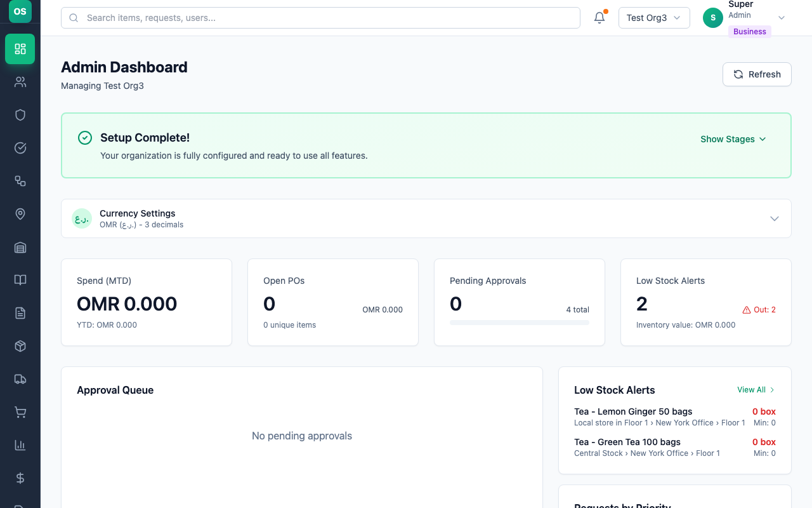Click the shield icon in sidebar
The height and width of the screenshot is (508, 812).
[x=20, y=115]
